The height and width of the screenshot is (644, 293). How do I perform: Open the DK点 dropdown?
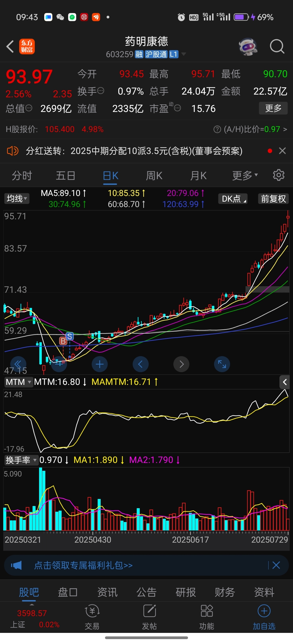pos(233,199)
